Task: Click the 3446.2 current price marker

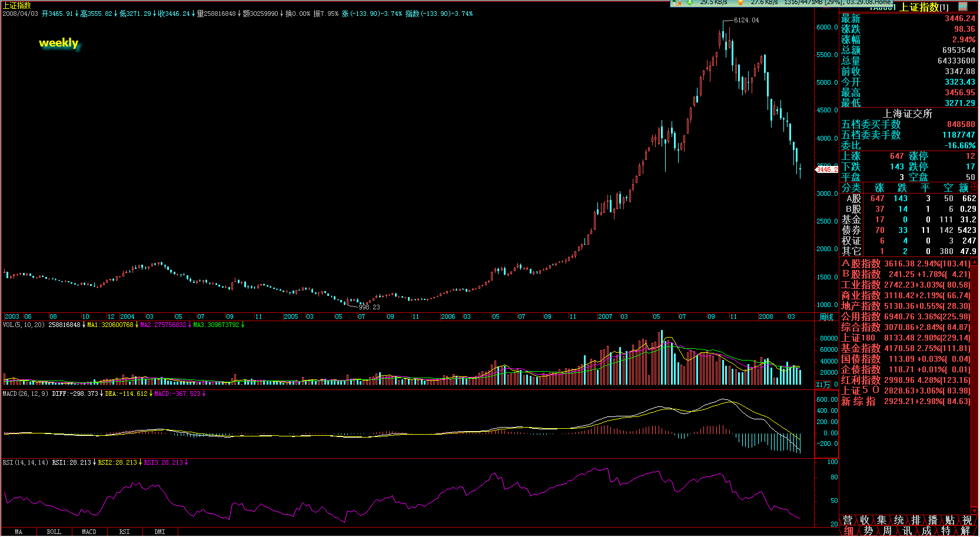Action: pos(827,169)
